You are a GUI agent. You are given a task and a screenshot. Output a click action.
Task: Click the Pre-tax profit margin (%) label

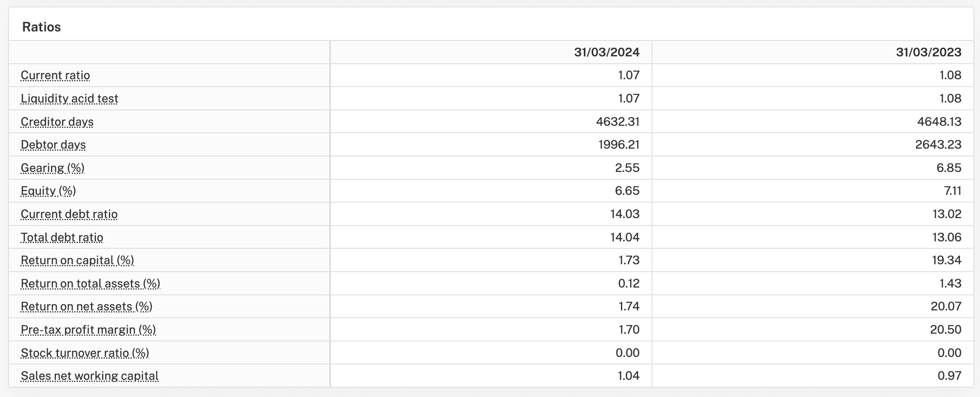88,330
